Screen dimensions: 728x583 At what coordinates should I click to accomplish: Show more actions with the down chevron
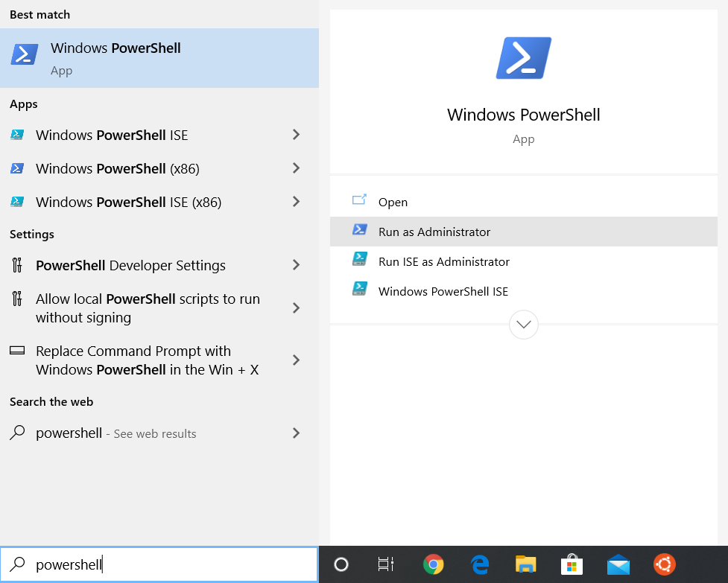click(x=523, y=325)
